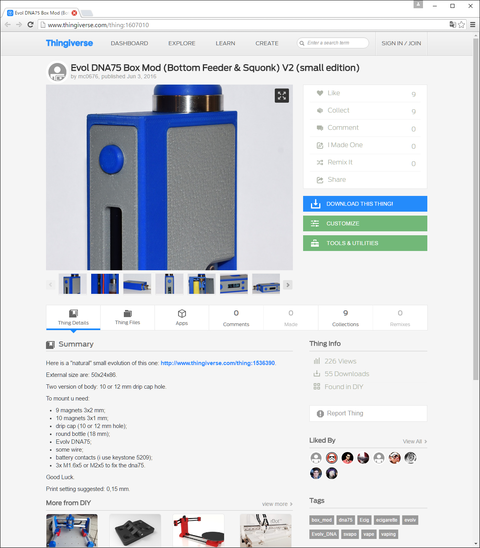Viewport: 480px width, 548px height.
Task: Select second thumbnail with red wire
Action: (x=105, y=284)
